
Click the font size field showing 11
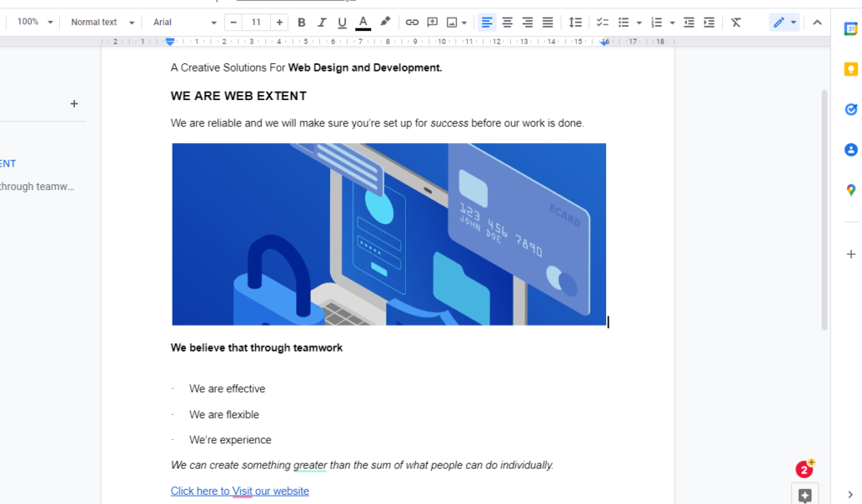(256, 23)
